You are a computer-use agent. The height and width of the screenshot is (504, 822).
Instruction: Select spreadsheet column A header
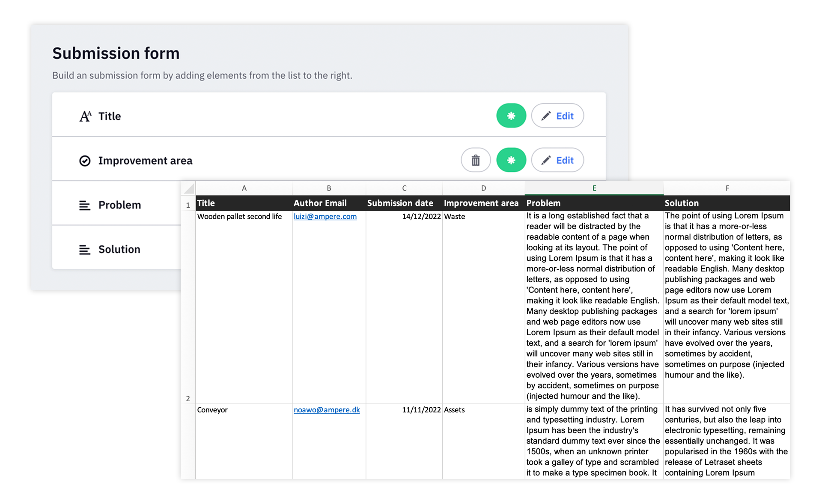(x=244, y=188)
